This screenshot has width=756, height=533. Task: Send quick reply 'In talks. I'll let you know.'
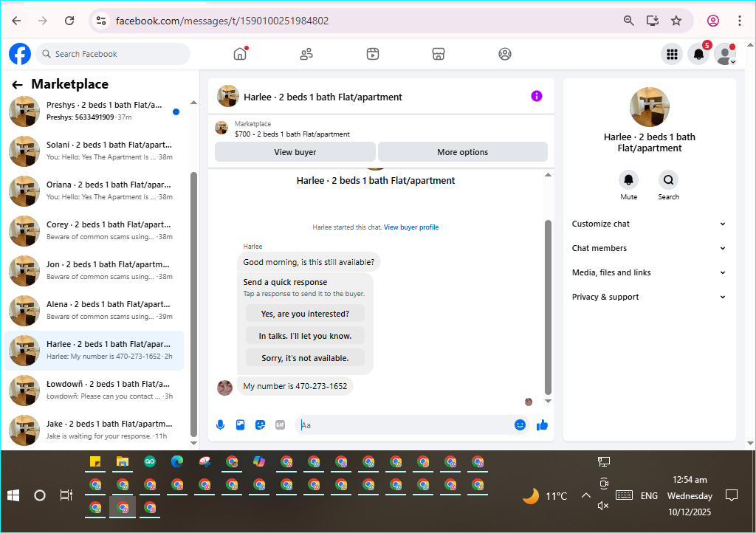[x=305, y=336]
